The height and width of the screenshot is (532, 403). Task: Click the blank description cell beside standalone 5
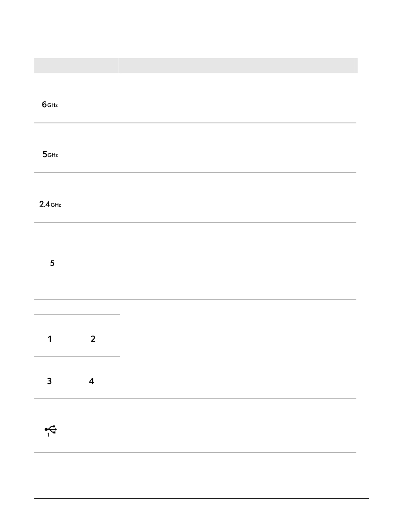tap(238, 261)
